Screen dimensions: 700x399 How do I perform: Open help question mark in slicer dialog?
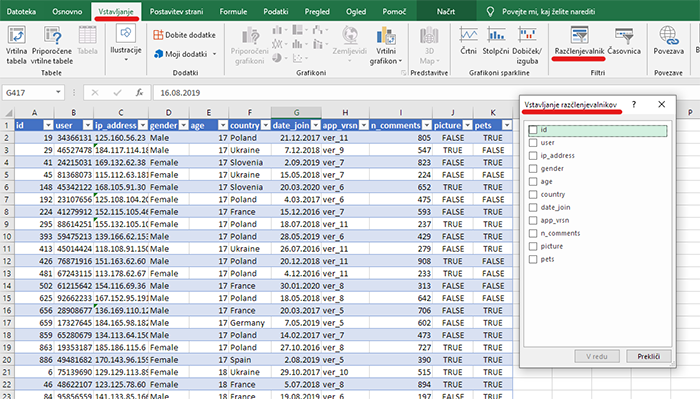[634, 104]
